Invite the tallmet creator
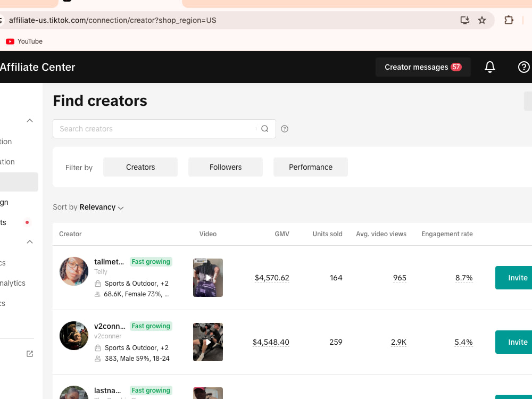Screen dimensions: 532x399 coord(514,278)
